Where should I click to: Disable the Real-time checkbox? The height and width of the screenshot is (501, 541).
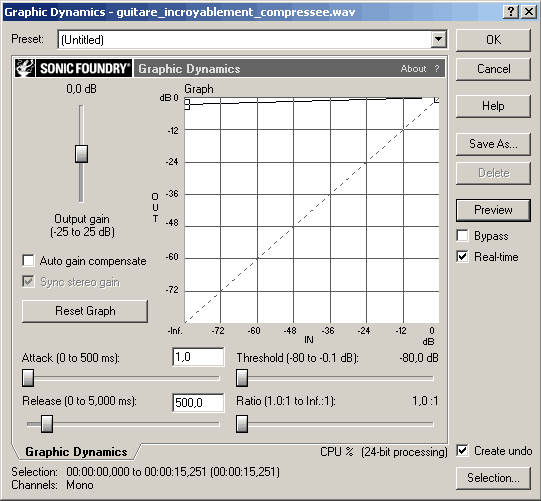pos(462,256)
